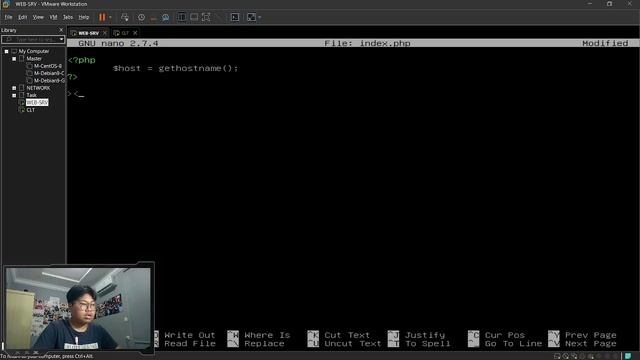The image size is (640, 360).
Task: Revert to the previous snapshot from the toolbar
Action: (153, 17)
